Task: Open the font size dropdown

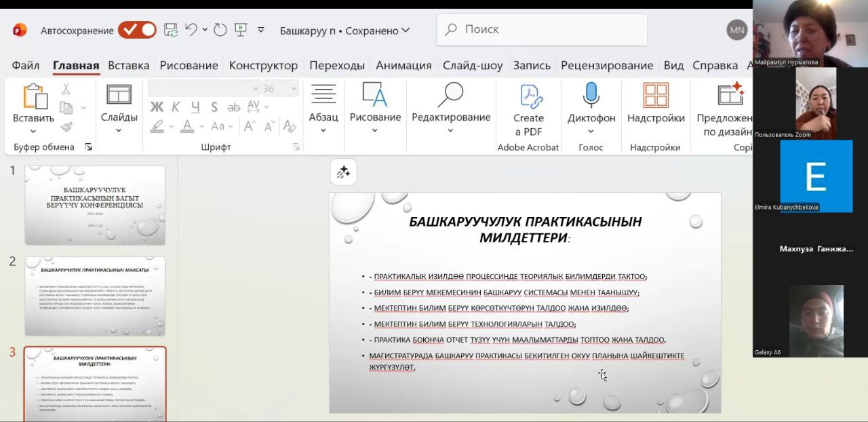Action: [292, 88]
